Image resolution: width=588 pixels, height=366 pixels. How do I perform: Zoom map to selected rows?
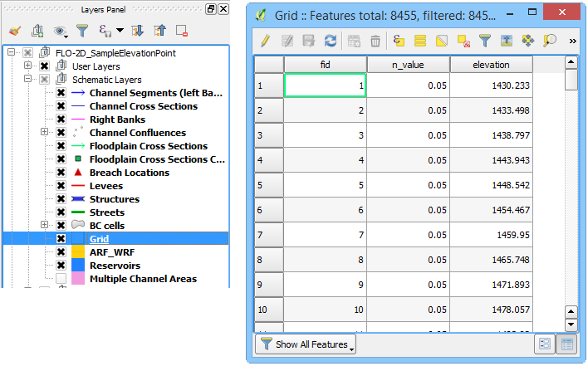pyautogui.click(x=550, y=40)
